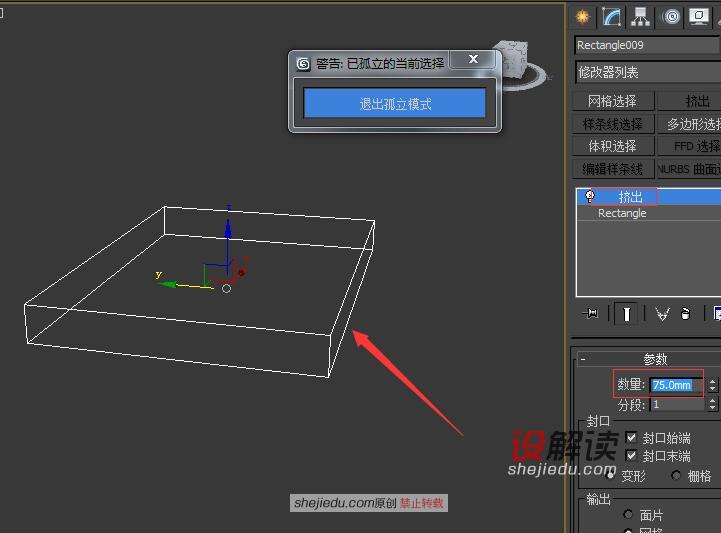721x533 pixels.
Task: Open the Modify command panel tab
Action: pos(612,17)
